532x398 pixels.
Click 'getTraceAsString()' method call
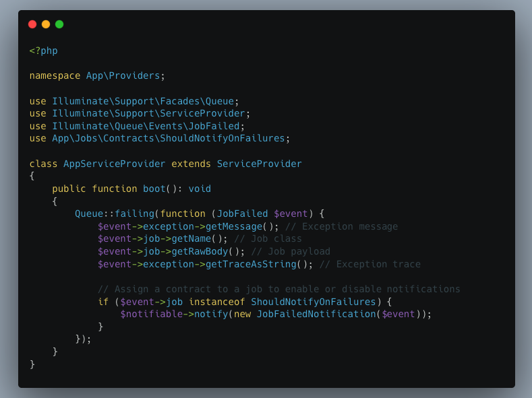point(256,264)
